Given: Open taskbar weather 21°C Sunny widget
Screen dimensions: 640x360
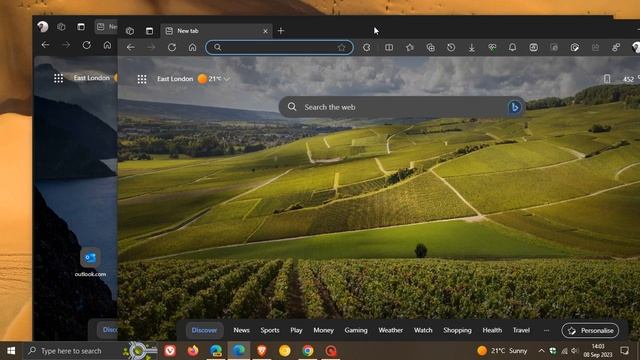Looking at the screenshot, I should click(502, 351).
